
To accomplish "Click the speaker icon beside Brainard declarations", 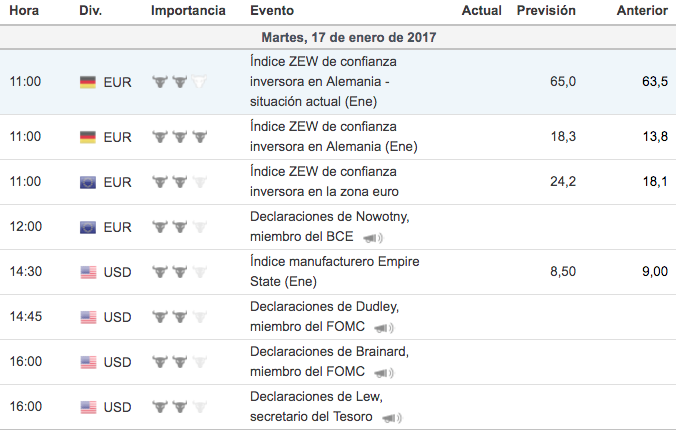I will 385,373.
